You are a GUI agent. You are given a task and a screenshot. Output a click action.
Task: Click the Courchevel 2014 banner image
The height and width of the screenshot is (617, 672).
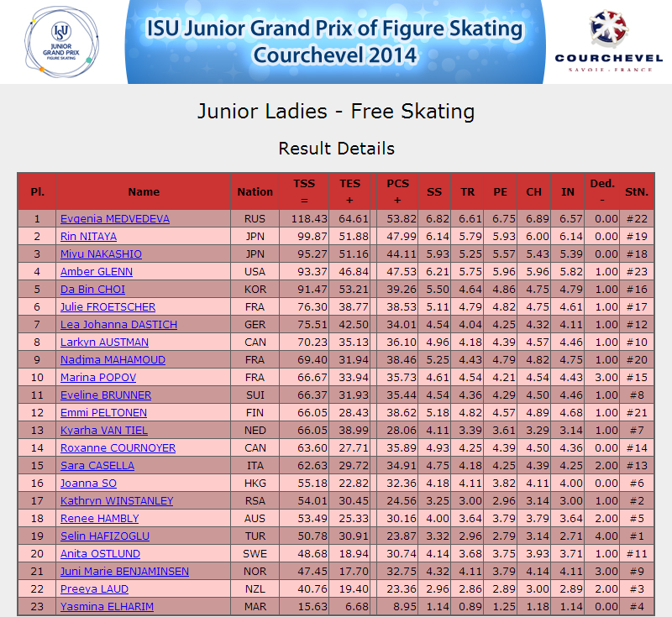334,41
